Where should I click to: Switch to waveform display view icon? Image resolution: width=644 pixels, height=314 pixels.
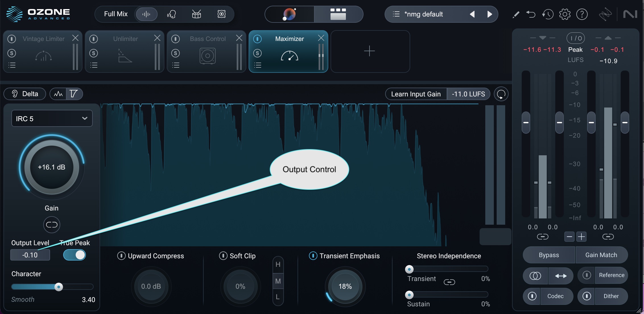tap(58, 94)
